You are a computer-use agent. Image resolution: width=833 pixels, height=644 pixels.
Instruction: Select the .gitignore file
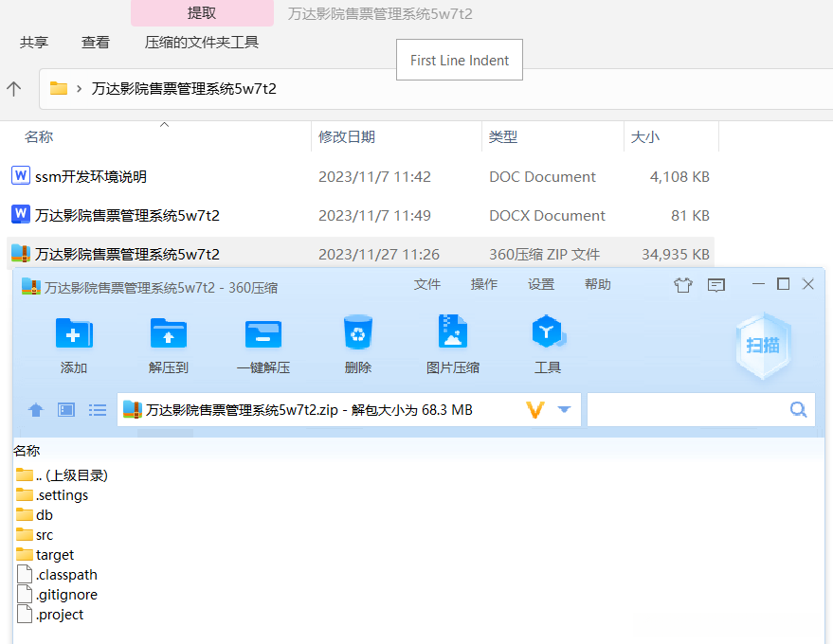coord(58,594)
